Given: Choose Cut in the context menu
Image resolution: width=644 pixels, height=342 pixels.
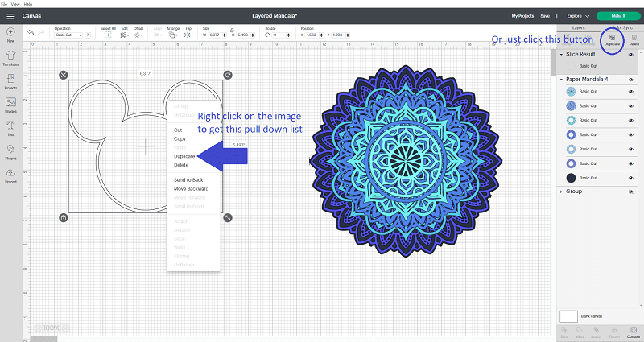Looking at the screenshot, I should (x=178, y=130).
